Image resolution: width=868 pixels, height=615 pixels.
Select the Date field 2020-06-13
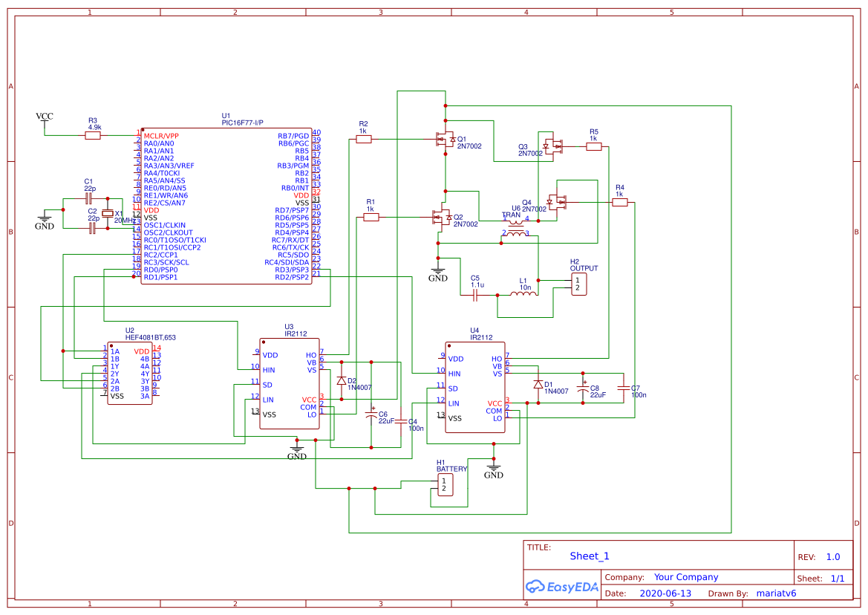click(665, 593)
